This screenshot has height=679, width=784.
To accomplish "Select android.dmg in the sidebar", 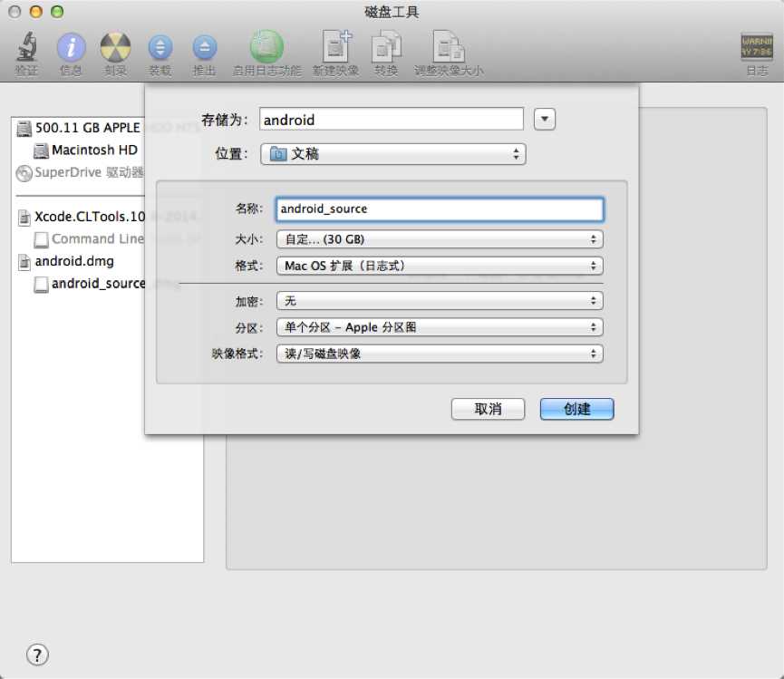I will [66, 261].
